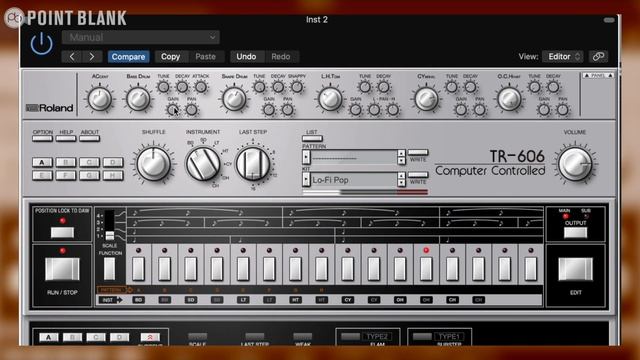Select pattern bank E

[42, 176]
